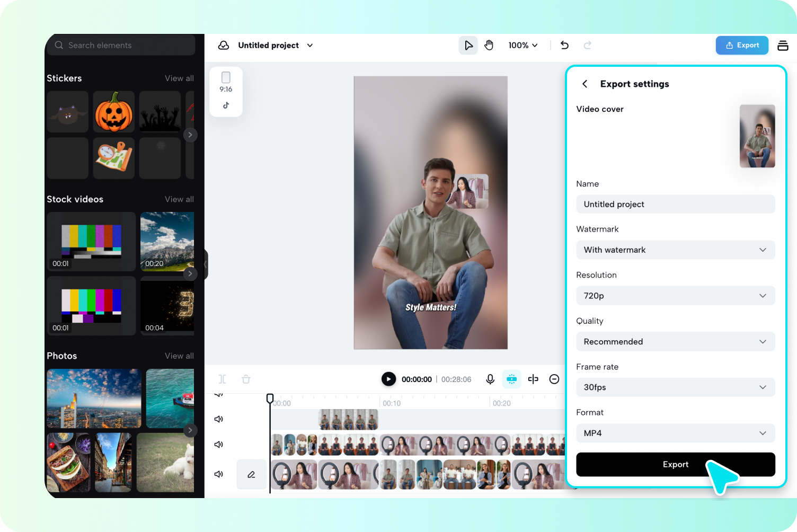Delete selected clip with the trash icon
The height and width of the screenshot is (532, 797).
[x=246, y=379]
